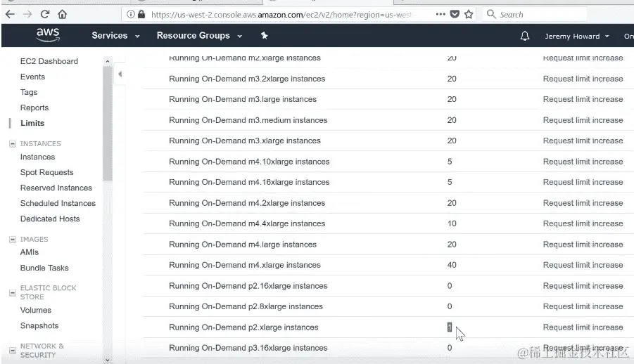Screen dimensions: 634x364
Task: Click 'Running On-Demand m3.medium instances' text
Action: (248, 120)
